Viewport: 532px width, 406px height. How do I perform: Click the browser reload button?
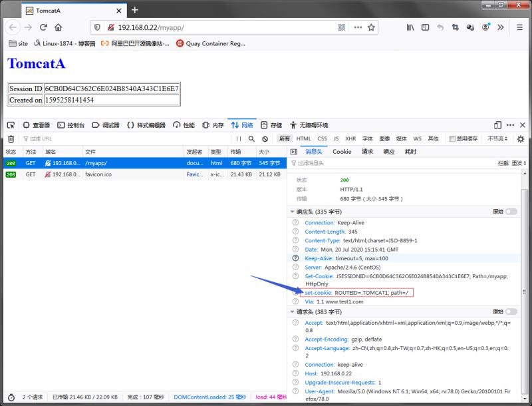click(43, 27)
